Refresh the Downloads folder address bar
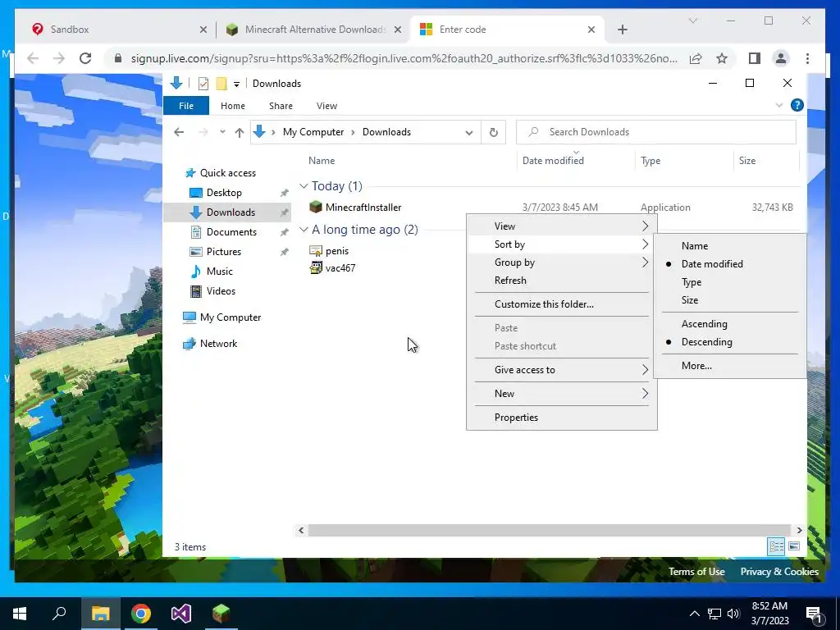Image resolution: width=840 pixels, height=630 pixels. 493,132
